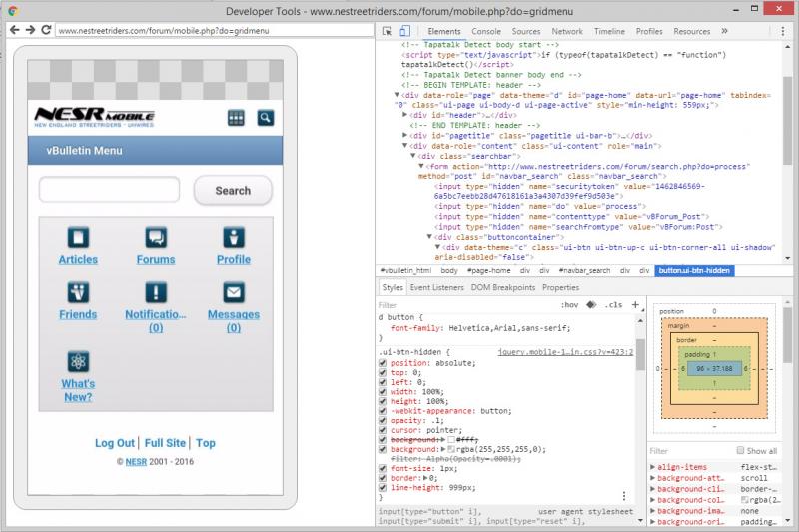Expand the background-color computed property
Viewport: 799px width, 532px height.
[x=653, y=500]
